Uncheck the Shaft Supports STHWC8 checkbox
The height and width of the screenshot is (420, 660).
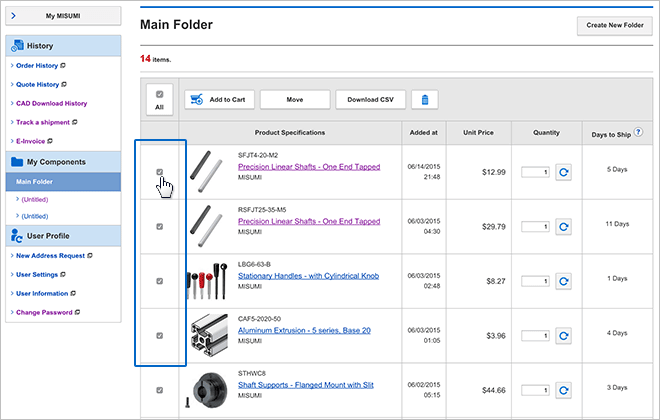160,390
